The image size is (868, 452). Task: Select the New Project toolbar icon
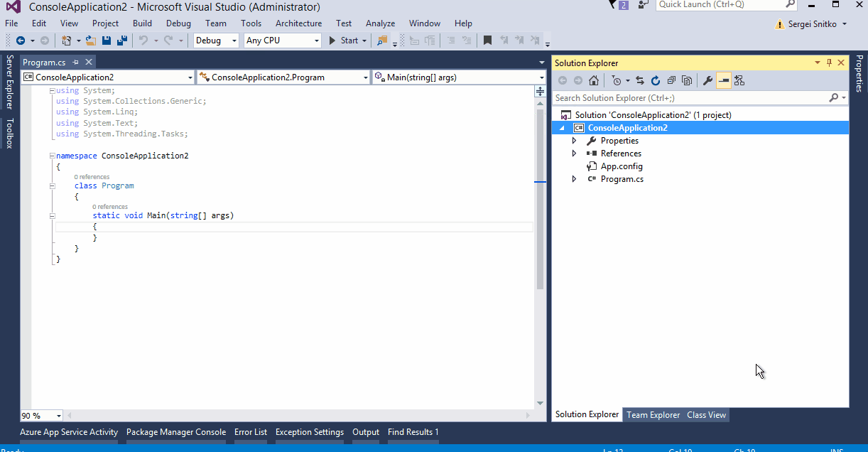click(x=65, y=41)
